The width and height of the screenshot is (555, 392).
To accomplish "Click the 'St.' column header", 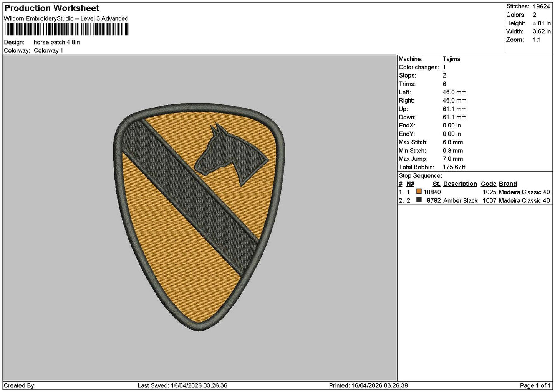I will click(436, 184).
